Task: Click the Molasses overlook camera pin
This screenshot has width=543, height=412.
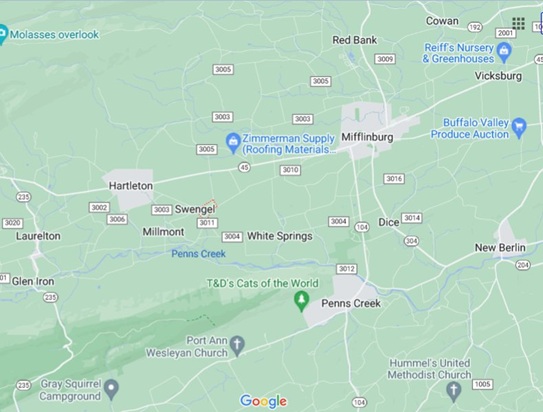Action: pos(3,34)
